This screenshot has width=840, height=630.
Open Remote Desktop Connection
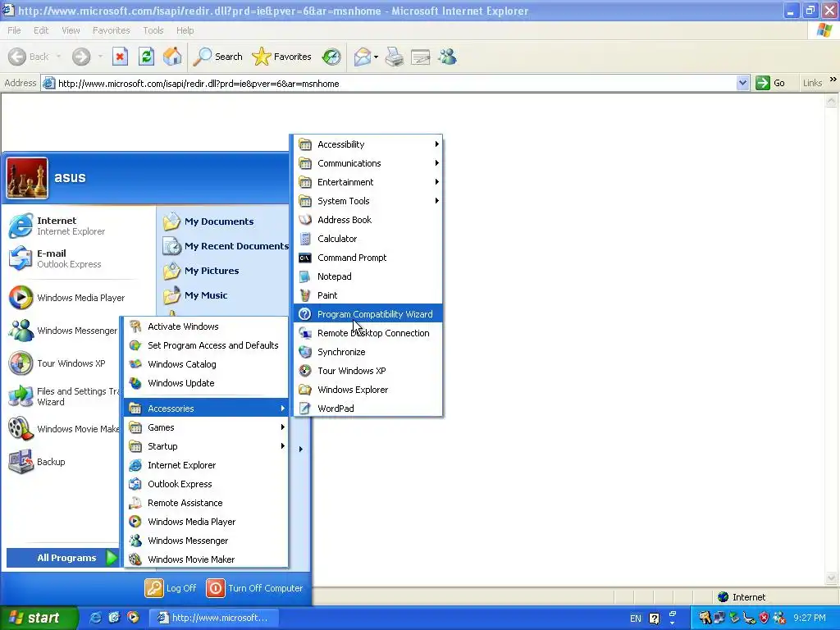point(368,333)
